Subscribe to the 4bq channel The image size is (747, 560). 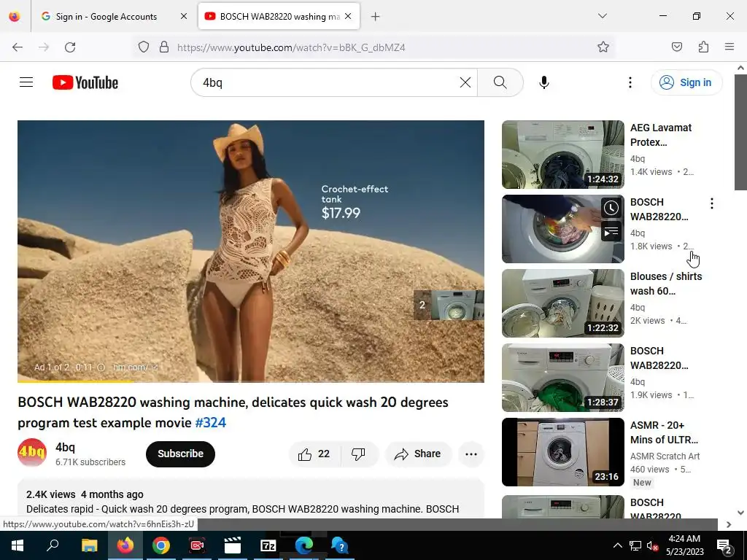(x=181, y=454)
